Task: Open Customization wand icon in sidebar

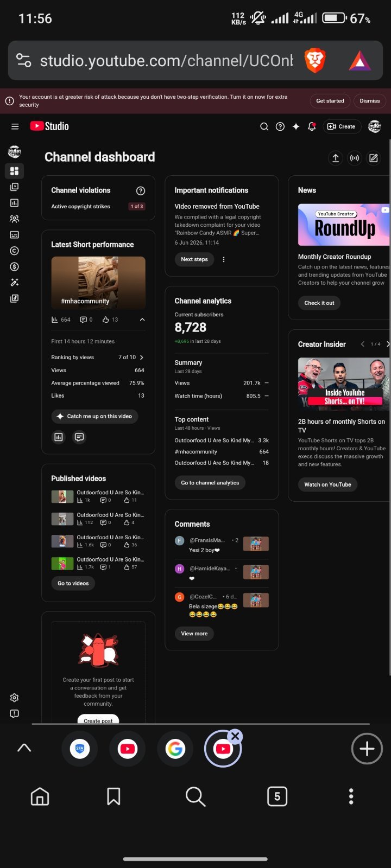Action: point(15,282)
